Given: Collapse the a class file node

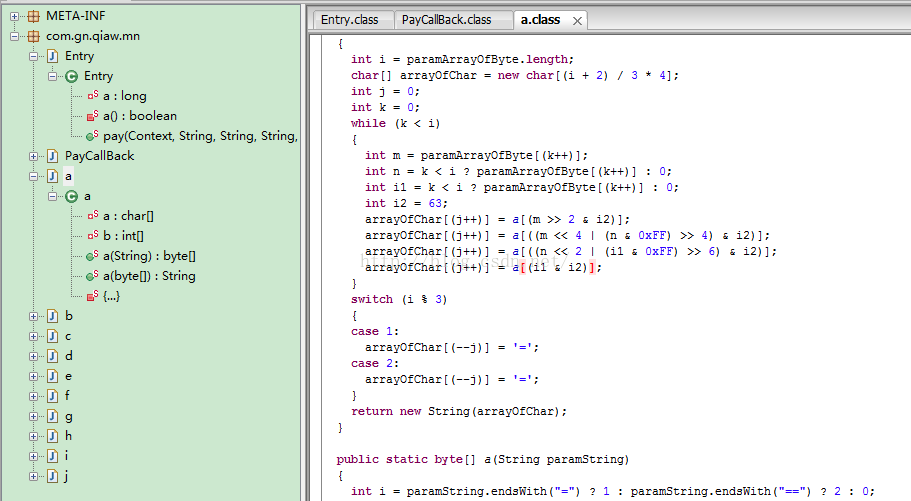Looking at the screenshot, I should click(34, 176).
